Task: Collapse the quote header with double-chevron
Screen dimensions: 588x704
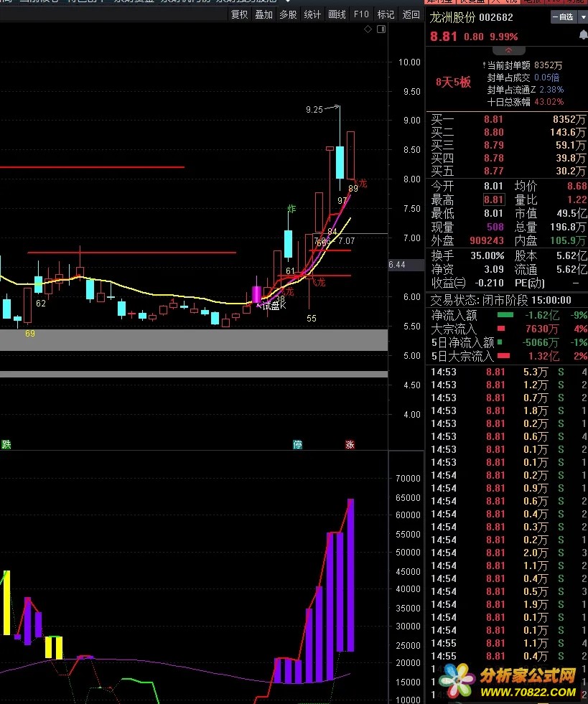Action: click(508, 50)
